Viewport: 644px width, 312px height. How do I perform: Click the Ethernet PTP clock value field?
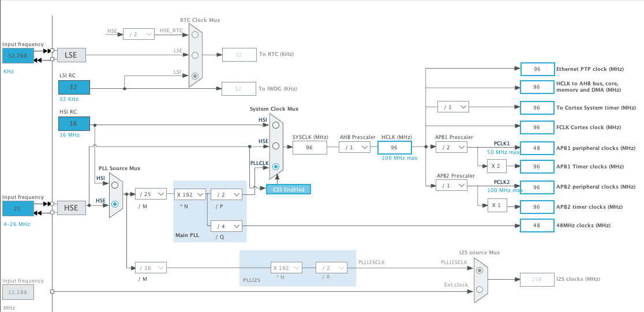tap(537, 69)
